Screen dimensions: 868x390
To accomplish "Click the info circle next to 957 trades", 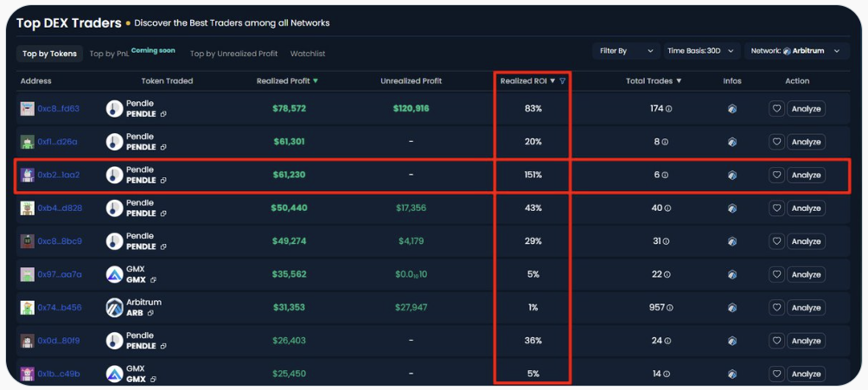I will tap(670, 308).
